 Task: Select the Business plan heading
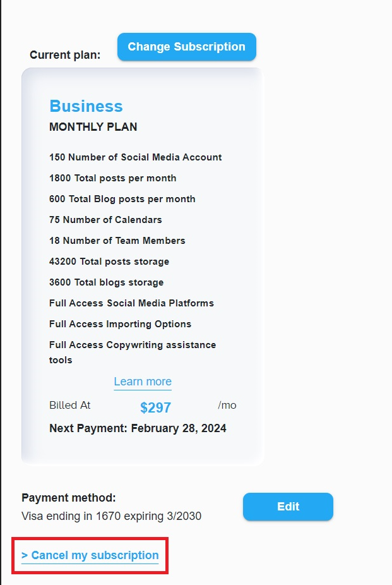(x=86, y=106)
